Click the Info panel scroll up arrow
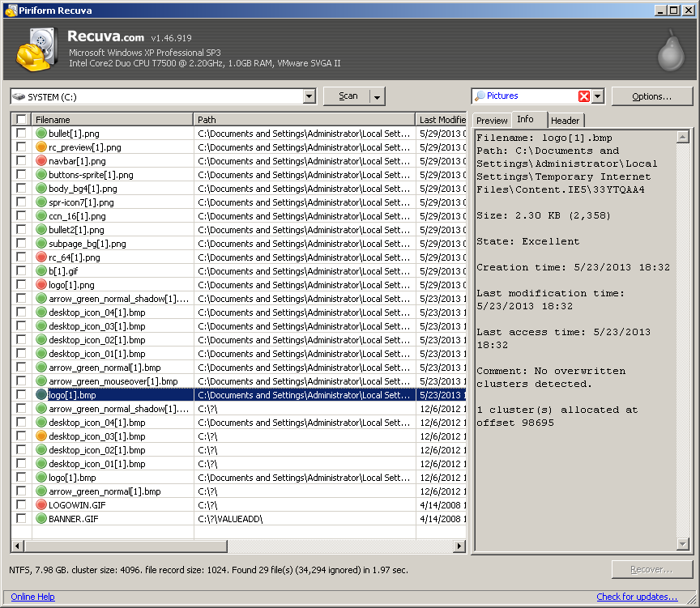The width and height of the screenshot is (700, 608). 683,137
